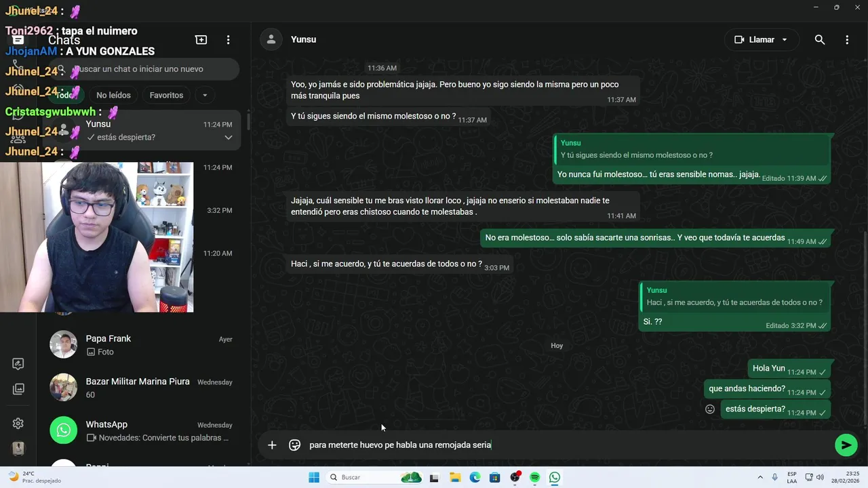Open the weather widget showing 24°C
Viewport: 868px width, 488px height.
pyautogui.click(x=34, y=477)
